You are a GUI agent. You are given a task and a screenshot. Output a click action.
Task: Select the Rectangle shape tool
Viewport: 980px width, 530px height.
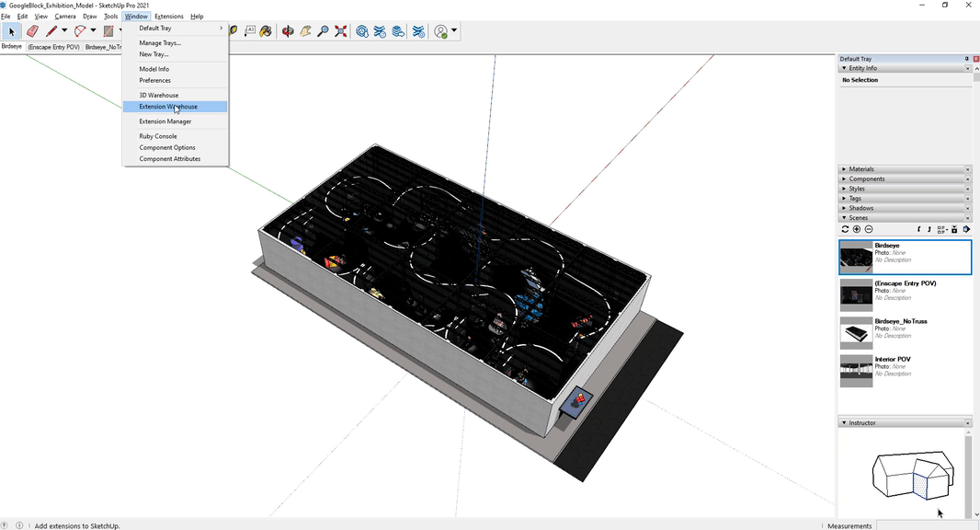108,31
